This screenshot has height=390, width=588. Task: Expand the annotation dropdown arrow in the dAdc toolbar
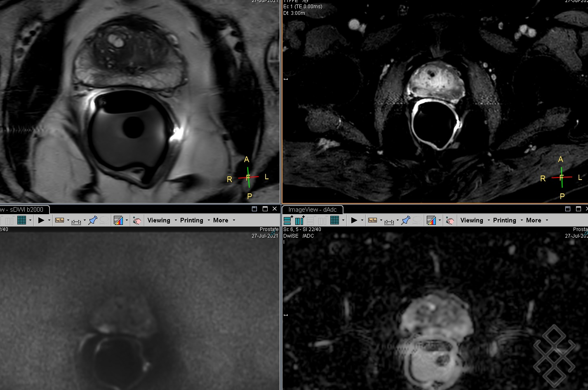381,220
